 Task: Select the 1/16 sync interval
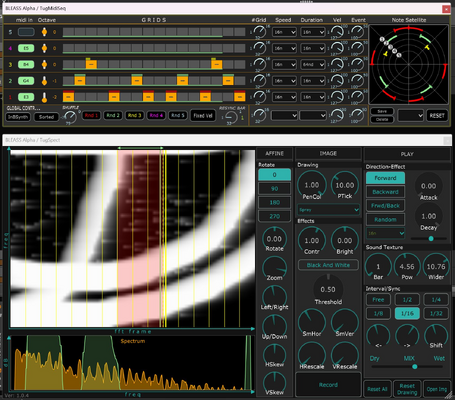pyautogui.click(x=407, y=313)
